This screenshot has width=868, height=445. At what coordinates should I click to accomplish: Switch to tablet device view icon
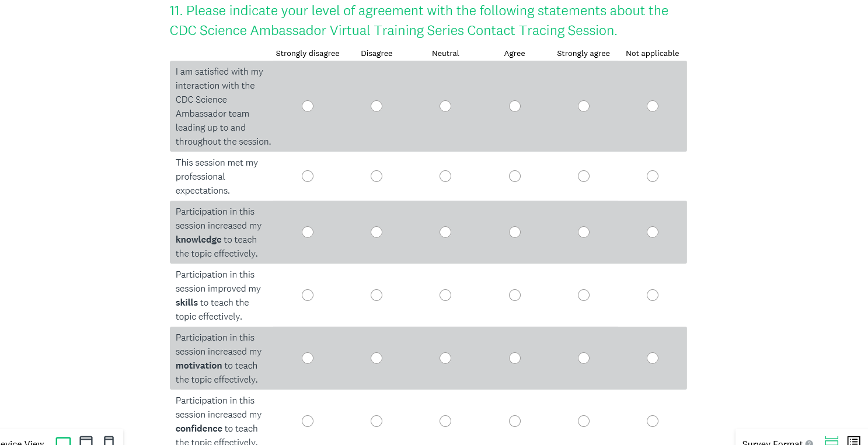coord(86,441)
